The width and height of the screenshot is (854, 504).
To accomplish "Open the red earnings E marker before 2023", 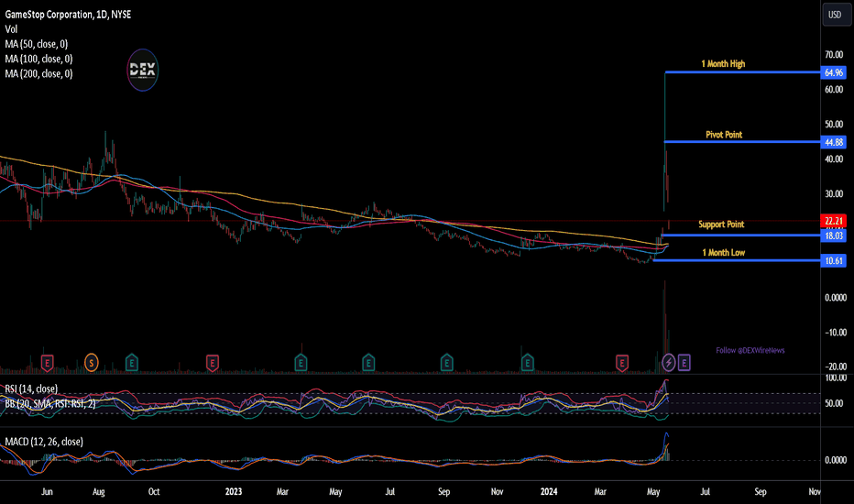I will (213, 363).
